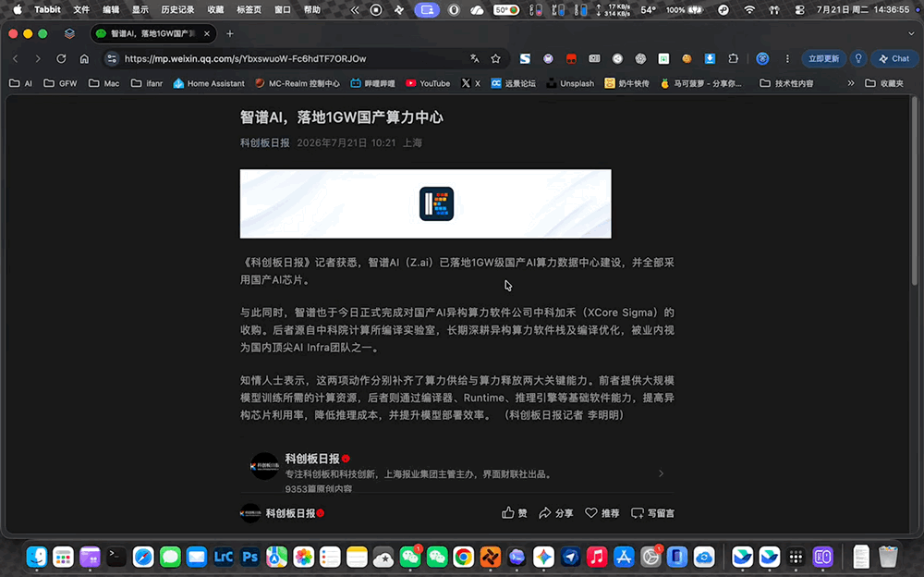Viewport: 924px width, 577px height.
Task: Open Terminal from the dock
Action: coord(116,557)
